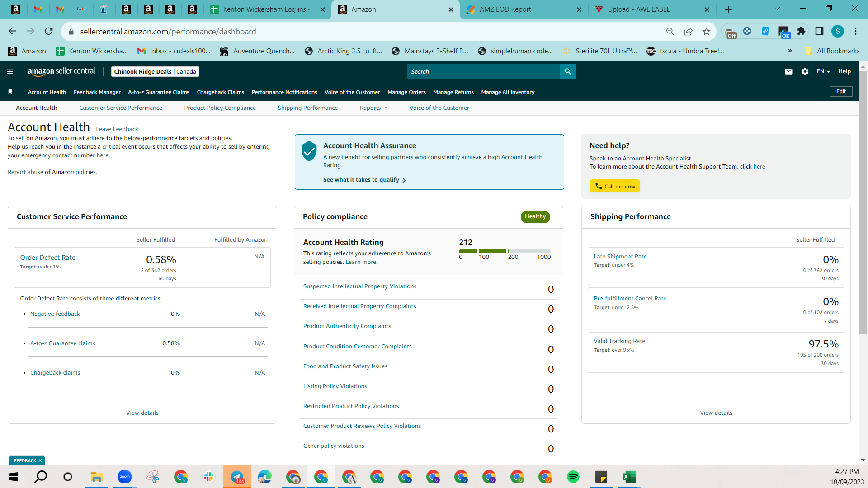This screenshot has width=868, height=488.
Task: Open the Valid Tracking Rate link
Action: tap(619, 341)
